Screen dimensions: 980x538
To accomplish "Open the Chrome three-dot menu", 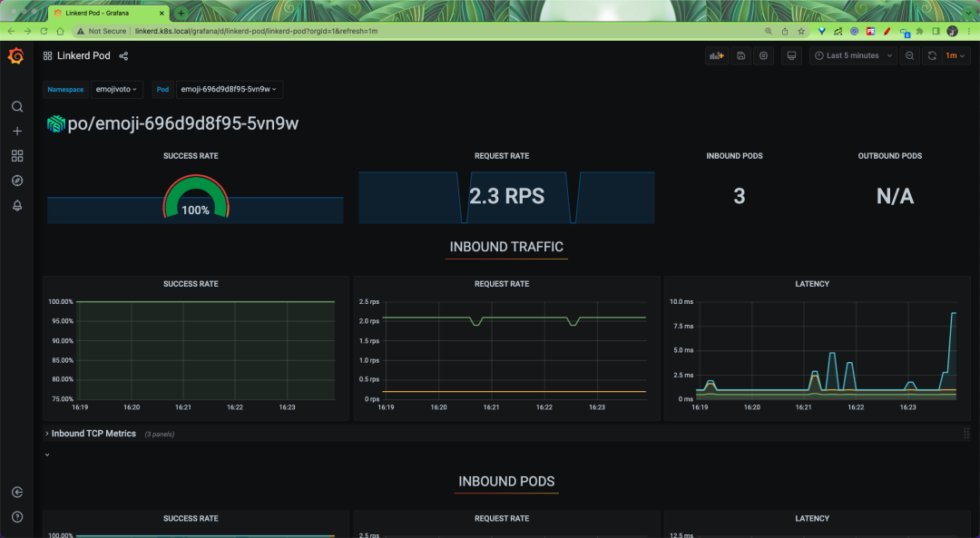I will click(x=971, y=31).
